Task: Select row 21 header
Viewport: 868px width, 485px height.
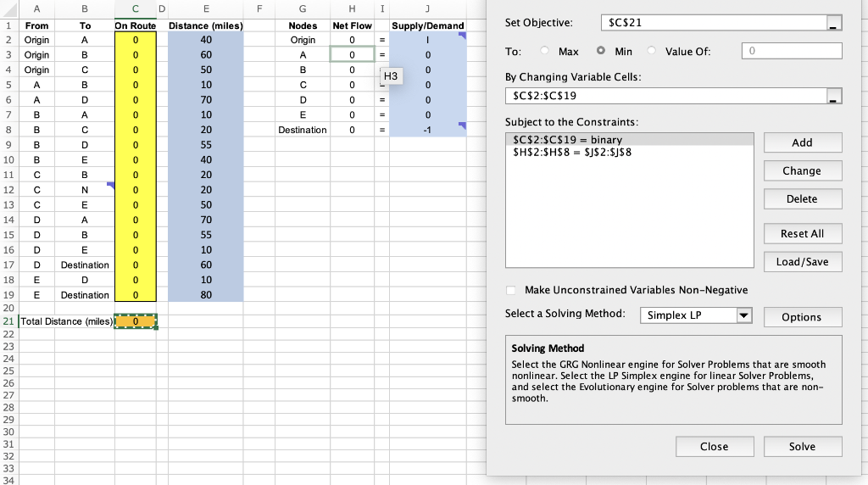Action: click(8, 321)
